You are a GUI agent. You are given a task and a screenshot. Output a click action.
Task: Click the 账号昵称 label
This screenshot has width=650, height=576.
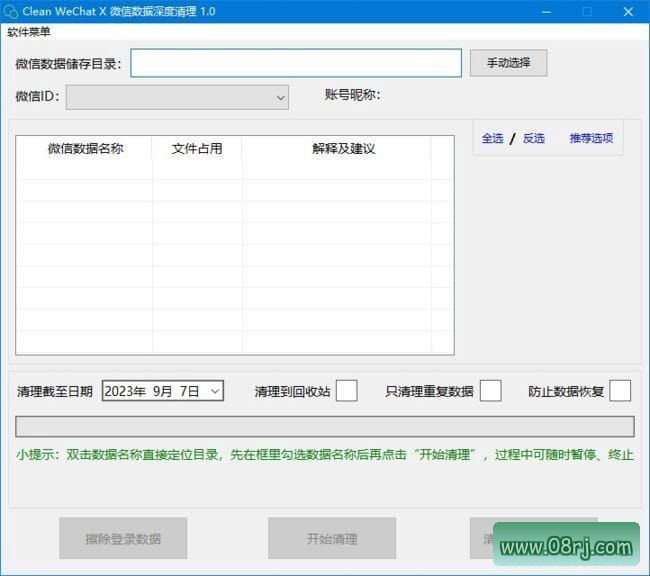(352, 95)
